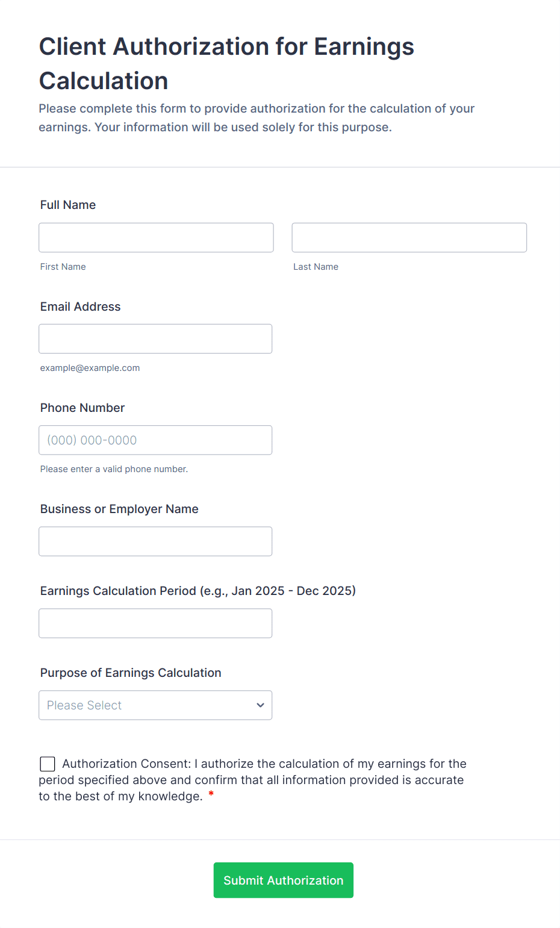This screenshot has width=560, height=928.
Task: Click the chevron arrow in Purpose dropdown
Action: click(260, 705)
